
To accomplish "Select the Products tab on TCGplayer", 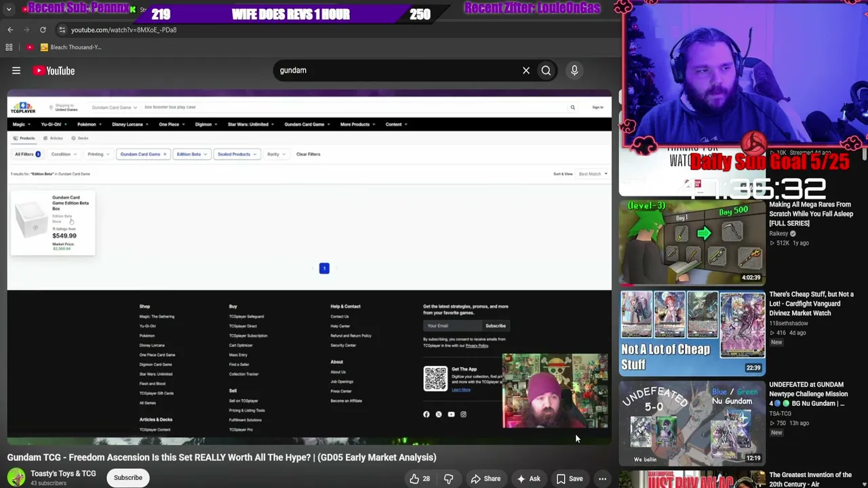I will tap(24, 138).
